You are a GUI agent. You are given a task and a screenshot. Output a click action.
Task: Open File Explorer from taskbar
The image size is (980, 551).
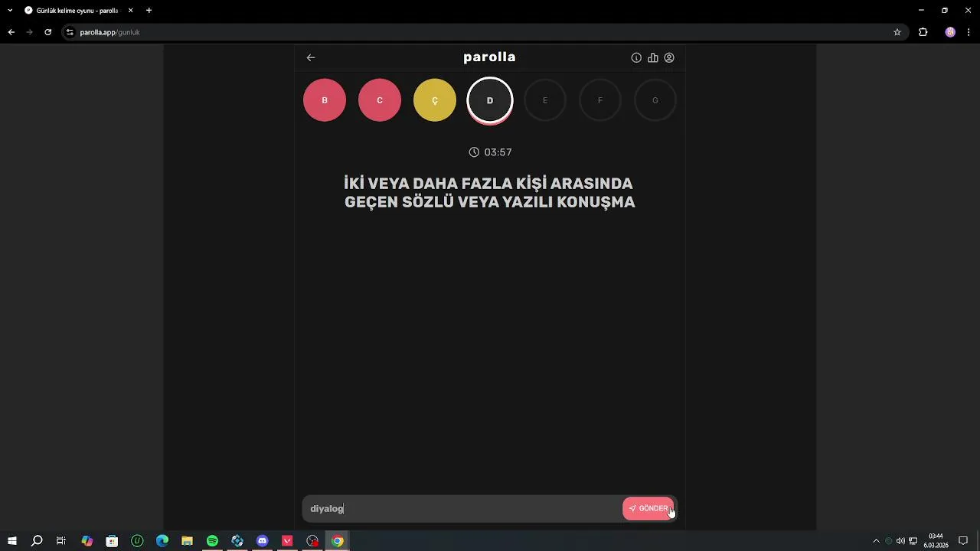(187, 541)
